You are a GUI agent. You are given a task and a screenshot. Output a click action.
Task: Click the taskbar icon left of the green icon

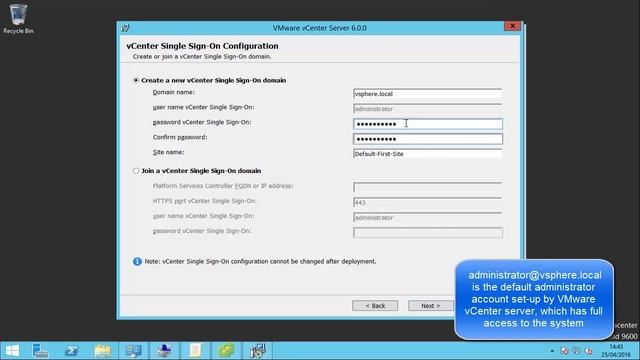(195, 351)
